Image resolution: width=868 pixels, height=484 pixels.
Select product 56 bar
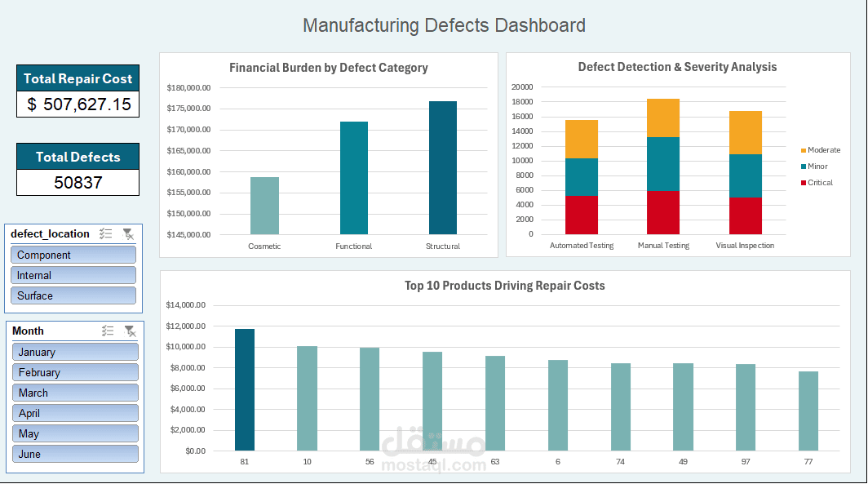click(x=370, y=399)
